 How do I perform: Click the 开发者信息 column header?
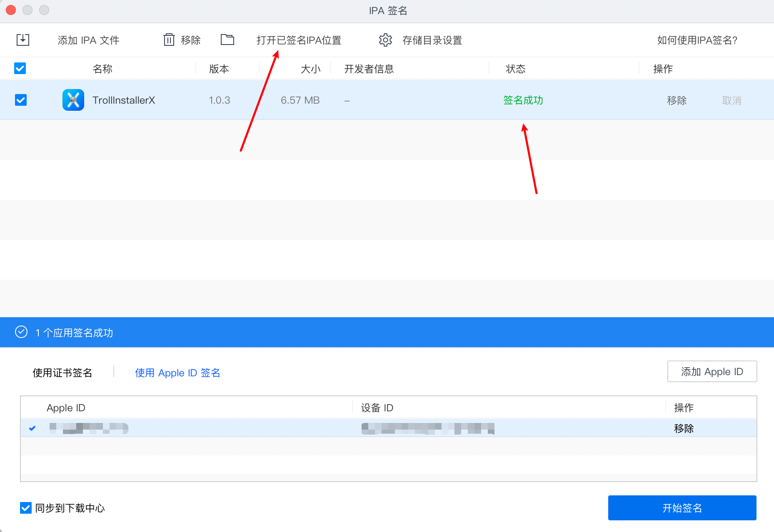point(369,69)
